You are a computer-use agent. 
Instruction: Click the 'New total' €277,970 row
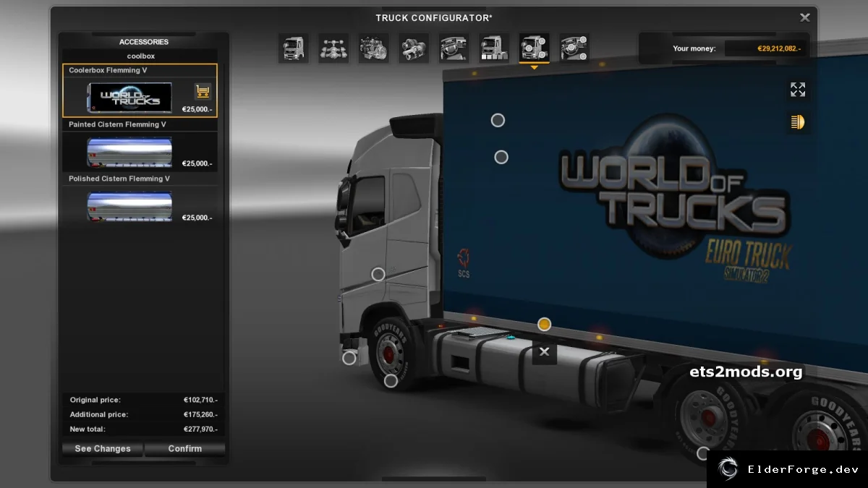coord(143,429)
